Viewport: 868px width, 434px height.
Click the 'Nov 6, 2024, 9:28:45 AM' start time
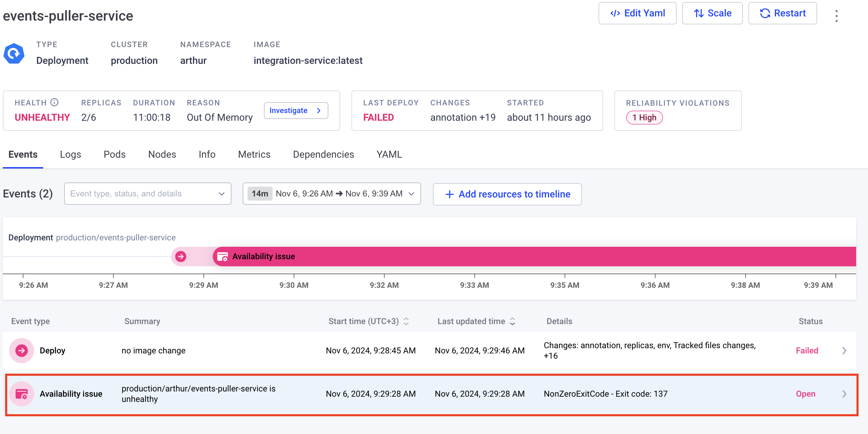tap(371, 351)
